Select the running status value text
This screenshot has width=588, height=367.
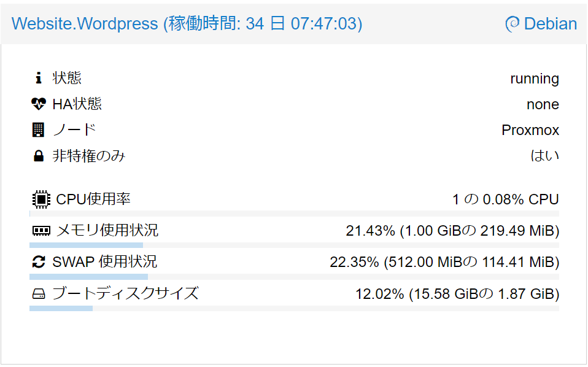pos(535,78)
